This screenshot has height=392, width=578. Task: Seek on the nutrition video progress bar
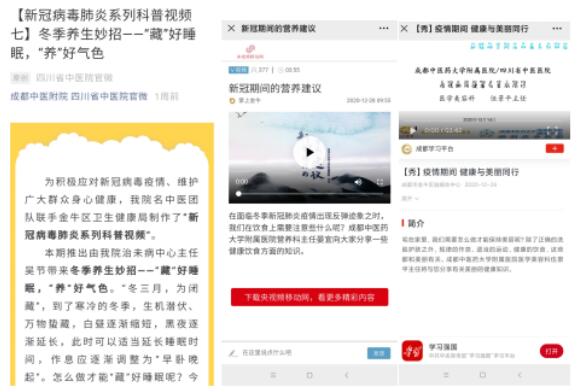click(x=310, y=194)
